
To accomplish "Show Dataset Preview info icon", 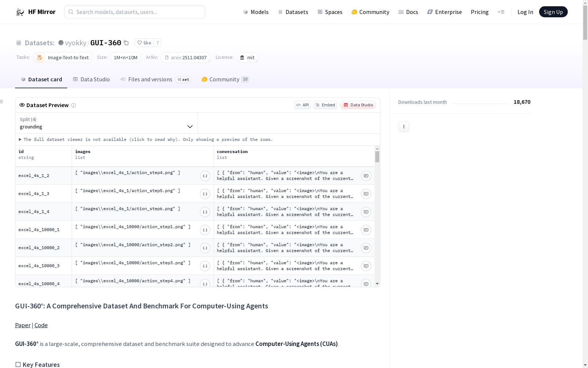I will coord(73,105).
